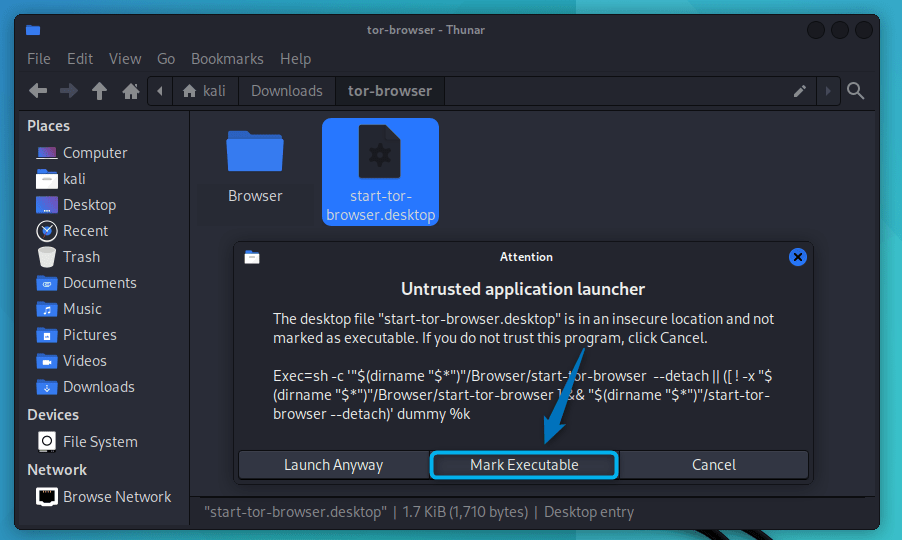Image resolution: width=902 pixels, height=540 pixels.
Task: Open Documents in the sidebar
Action: click(x=100, y=283)
